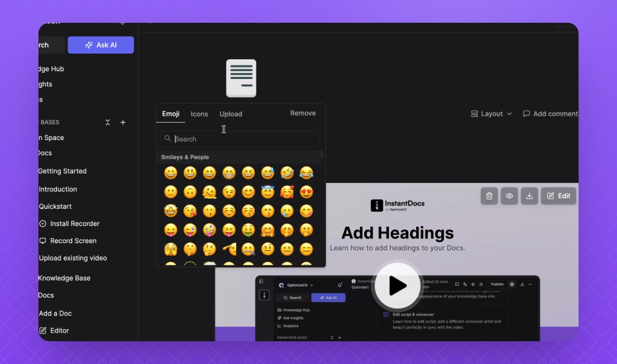Screen dimensions: 617x364
Task: Remove the current page icon
Action: (303, 113)
